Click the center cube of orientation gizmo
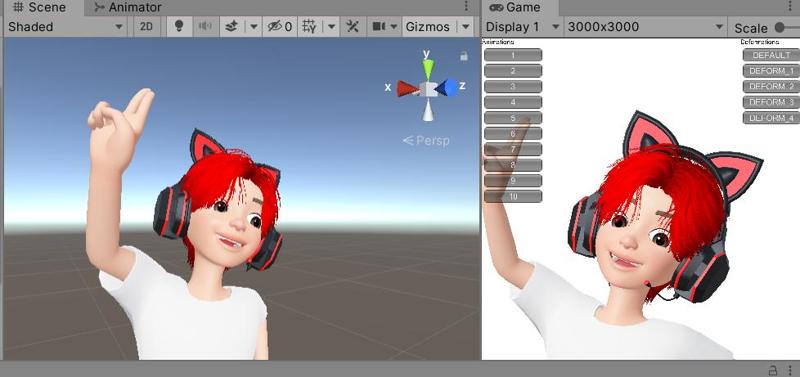Viewport: 800px width, 377px height. 429,90
